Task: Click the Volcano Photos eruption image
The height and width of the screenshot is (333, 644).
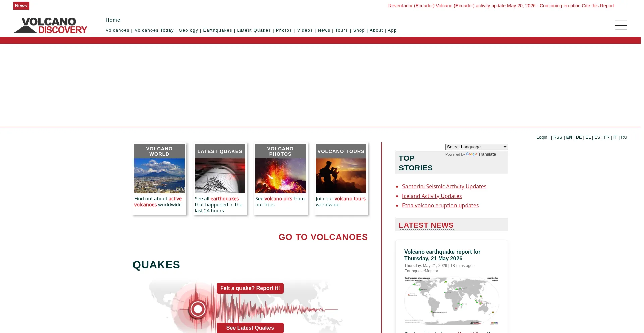Action: coord(280,176)
